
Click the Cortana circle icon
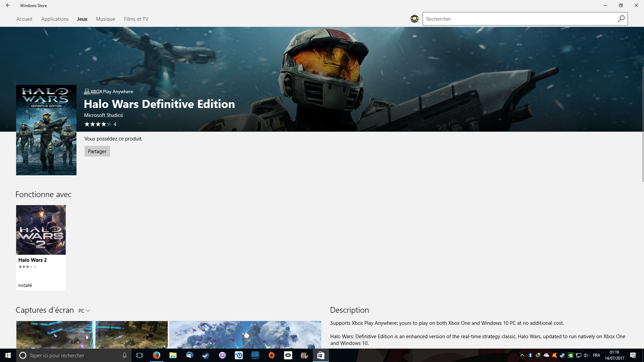(x=23, y=355)
